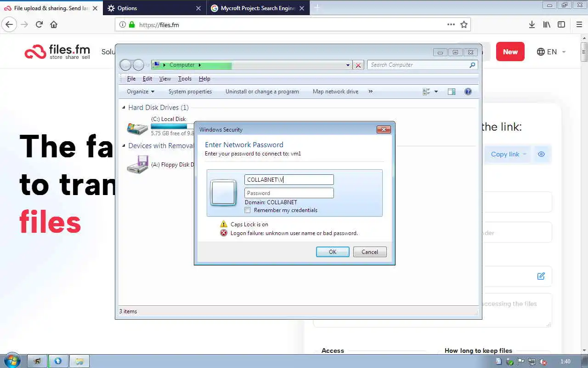Click the edit pencil icon on files.fm panel
The width and height of the screenshot is (588, 368).
541,276
